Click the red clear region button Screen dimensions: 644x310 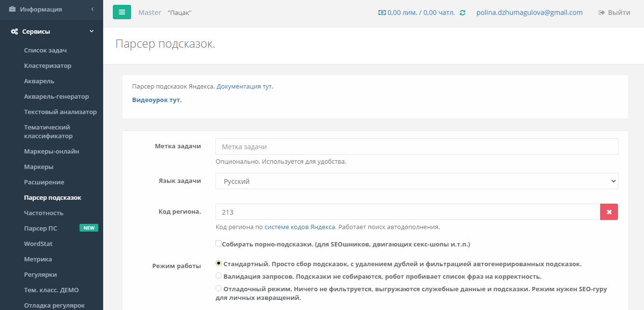point(609,212)
